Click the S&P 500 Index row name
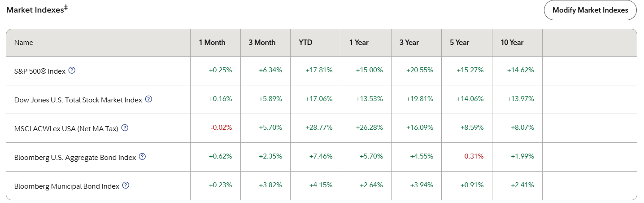Image resolution: width=644 pixels, height=203 pixels. (40, 71)
